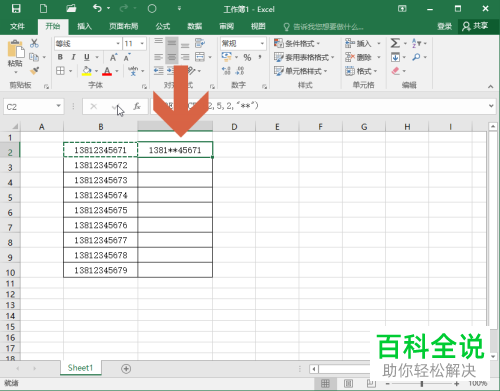Image resolution: width=500 pixels, height=391 pixels.
Task: Cut selection with the scissors icon
Action: (34, 43)
